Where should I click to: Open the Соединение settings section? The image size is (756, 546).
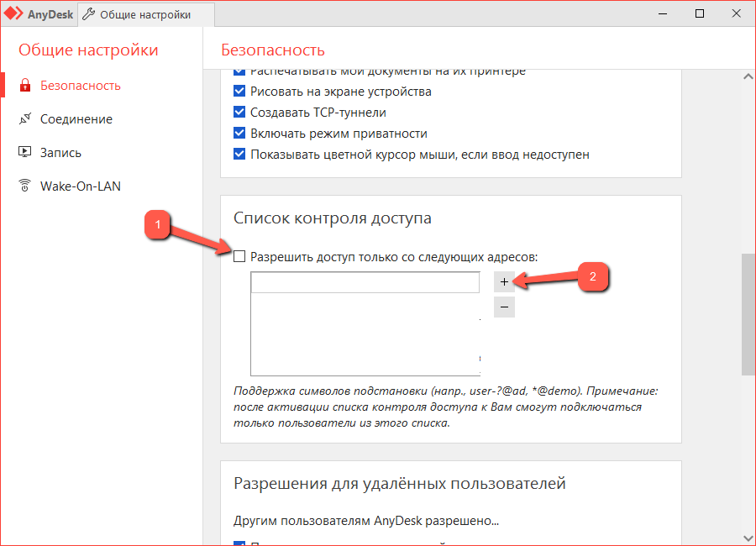[x=76, y=119]
